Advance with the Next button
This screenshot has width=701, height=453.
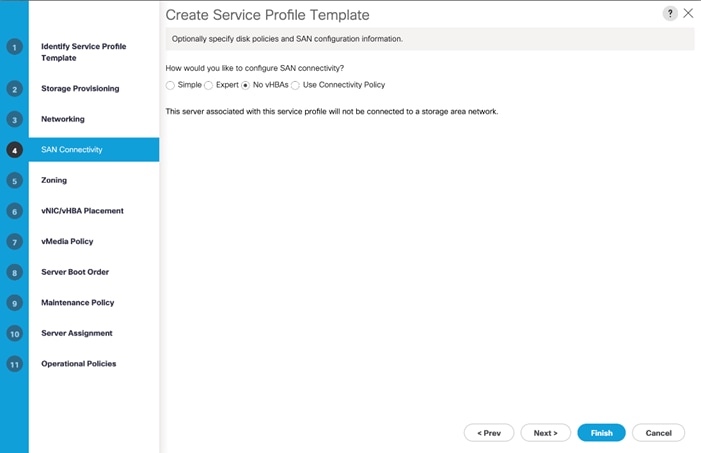pyautogui.click(x=545, y=432)
